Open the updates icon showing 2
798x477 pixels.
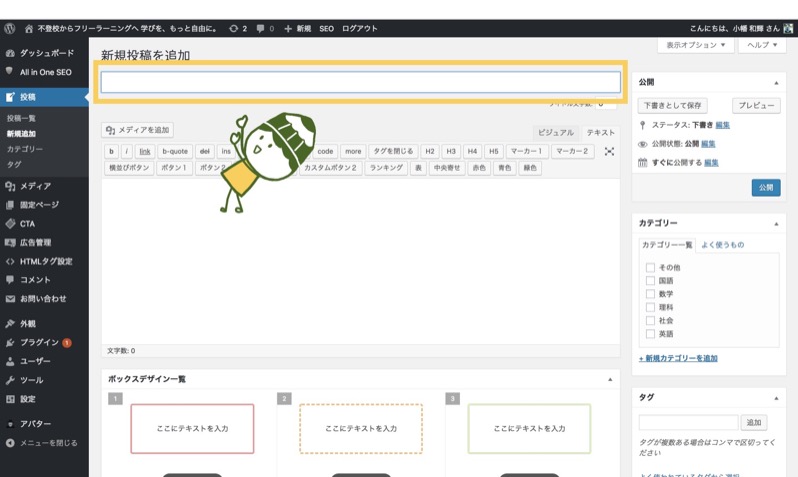coord(234,29)
